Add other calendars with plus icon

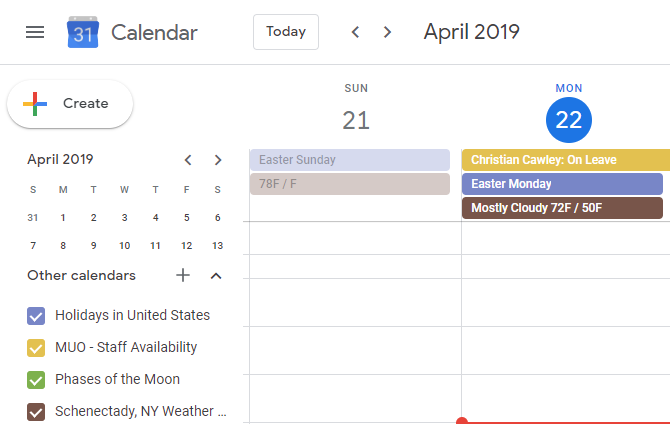click(183, 275)
